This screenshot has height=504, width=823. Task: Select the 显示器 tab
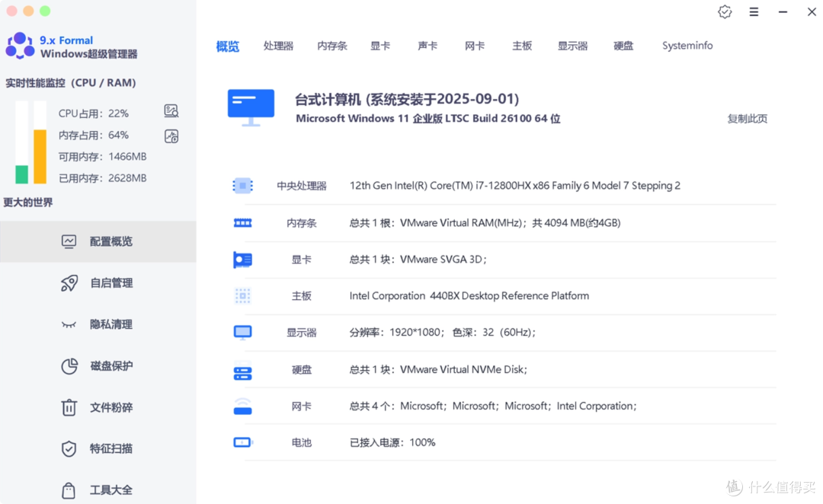point(572,46)
